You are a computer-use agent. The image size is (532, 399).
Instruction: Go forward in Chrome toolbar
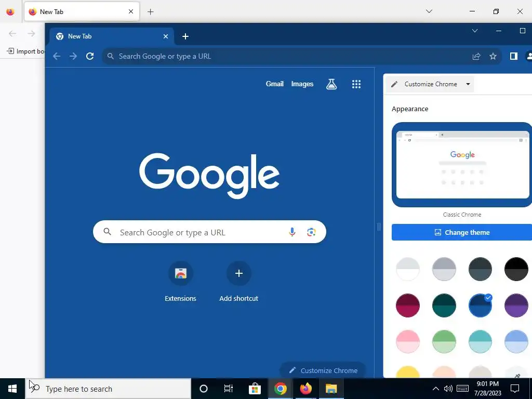pyautogui.click(x=73, y=56)
